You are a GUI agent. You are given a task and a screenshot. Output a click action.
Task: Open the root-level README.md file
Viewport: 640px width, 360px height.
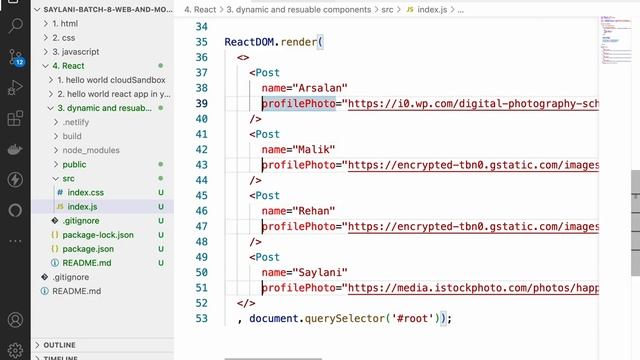(102, 291)
